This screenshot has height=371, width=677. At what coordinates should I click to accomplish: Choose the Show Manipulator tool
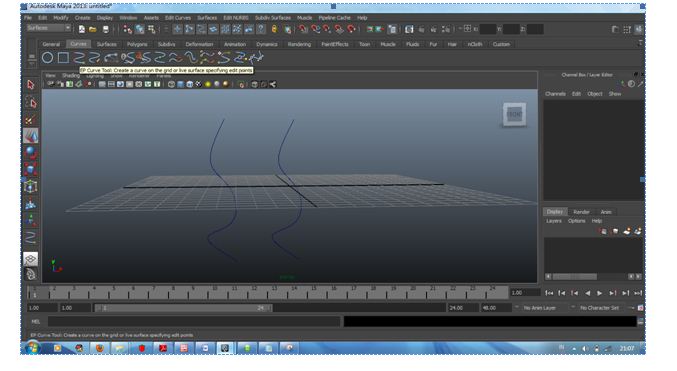(x=30, y=220)
